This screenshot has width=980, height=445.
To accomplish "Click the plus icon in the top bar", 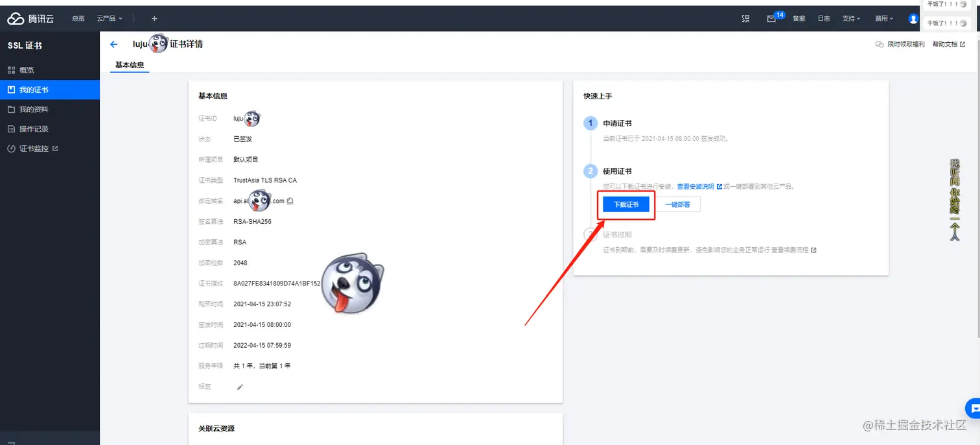I will (154, 19).
